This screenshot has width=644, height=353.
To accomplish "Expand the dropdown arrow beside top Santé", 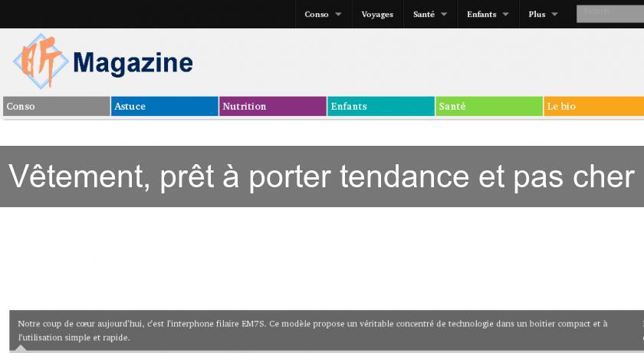I will (x=444, y=15).
